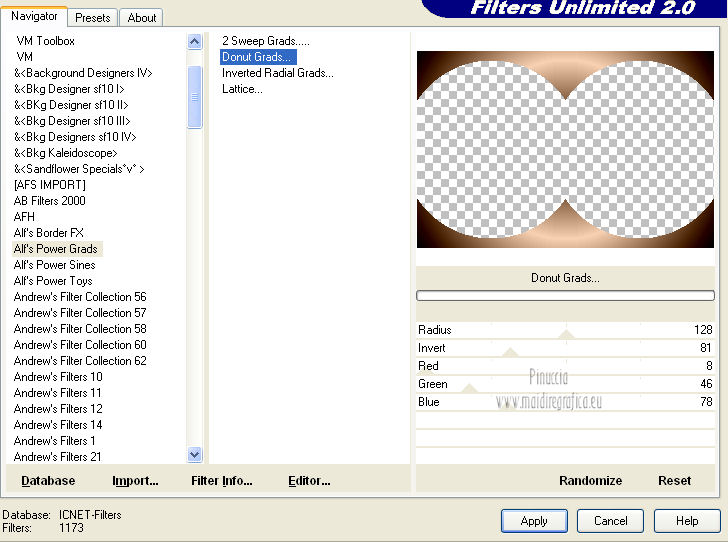The width and height of the screenshot is (728, 542).
Task: Click the Radius value 128
Action: (703, 330)
